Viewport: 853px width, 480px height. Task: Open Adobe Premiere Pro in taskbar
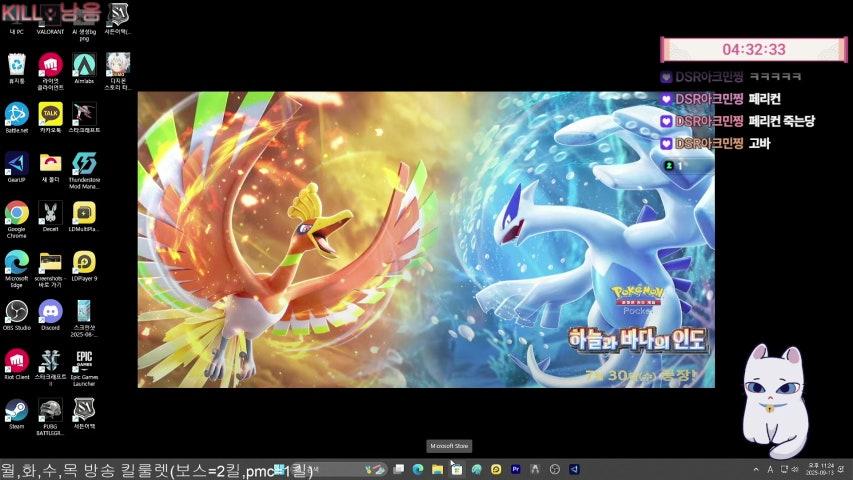tap(516, 469)
